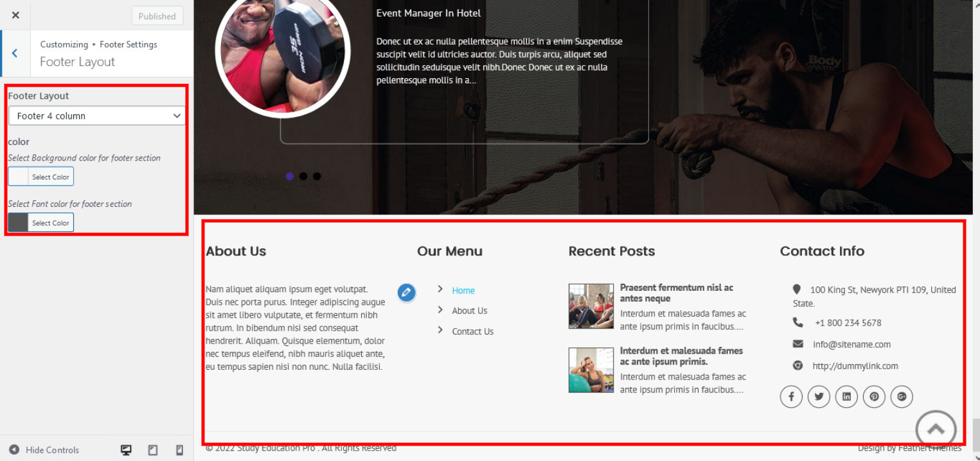
Task: Switch to mobile preview device icon
Action: pos(180,450)
